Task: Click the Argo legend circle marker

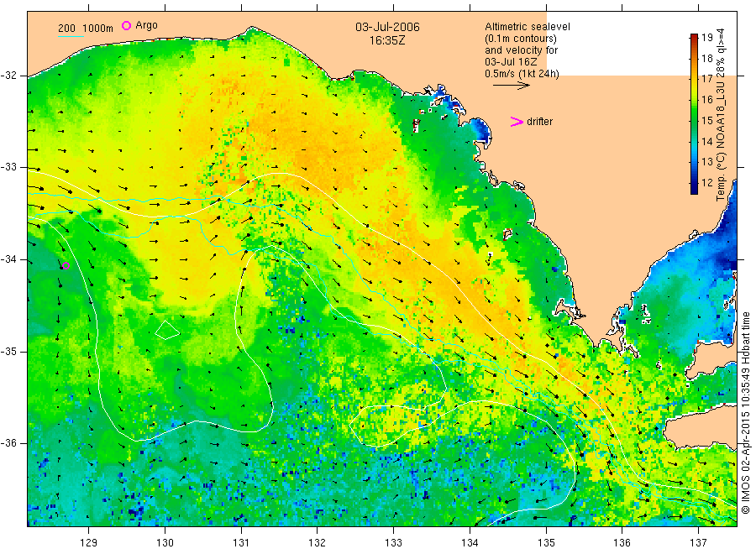Action: pos(126,25)
